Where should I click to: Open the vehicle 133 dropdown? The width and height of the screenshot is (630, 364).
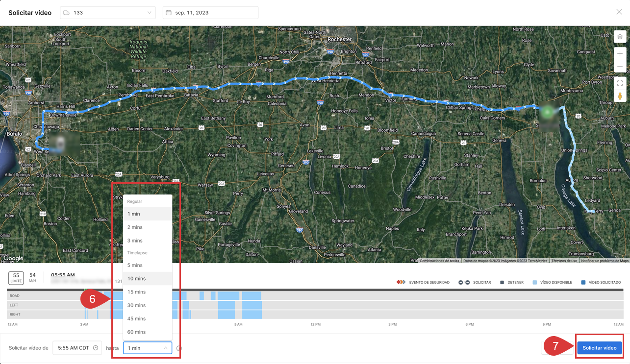107,13
